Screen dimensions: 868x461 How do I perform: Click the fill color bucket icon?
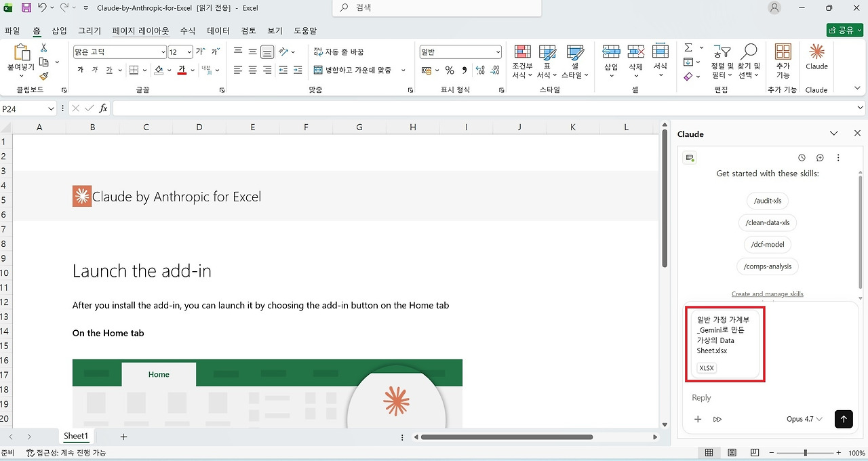(159, 70)
